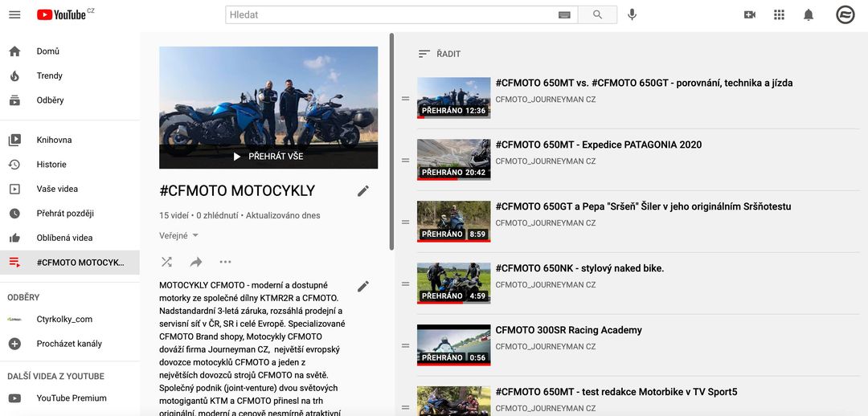This screenshot has width=868, height=416.
Task: Click PŘEHRÁT VŠE on playlist cover
Action: tap(268, 157)
